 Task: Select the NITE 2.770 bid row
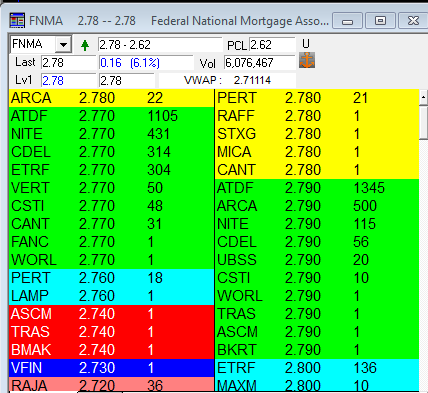(x=111, y=134)
